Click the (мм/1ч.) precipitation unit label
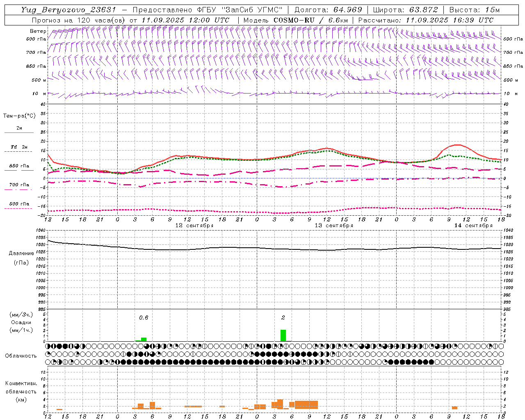The width and height of the screenshot is (525, 420). (21, 330)
